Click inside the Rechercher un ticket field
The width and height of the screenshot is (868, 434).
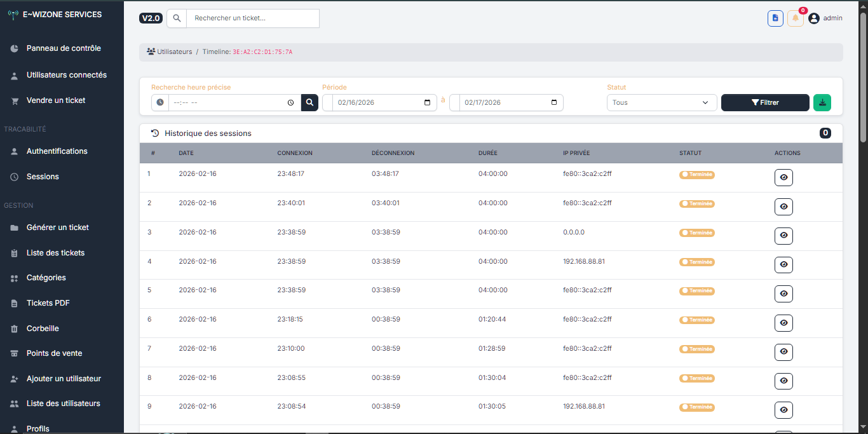point(252,18)
